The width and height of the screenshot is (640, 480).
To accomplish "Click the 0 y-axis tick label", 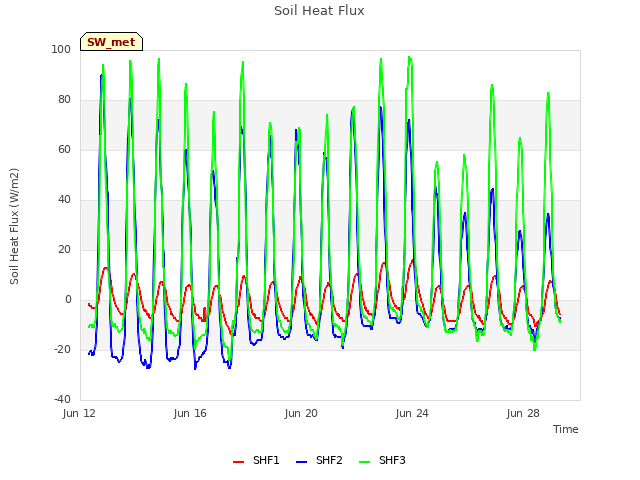I will click(68, 300).
